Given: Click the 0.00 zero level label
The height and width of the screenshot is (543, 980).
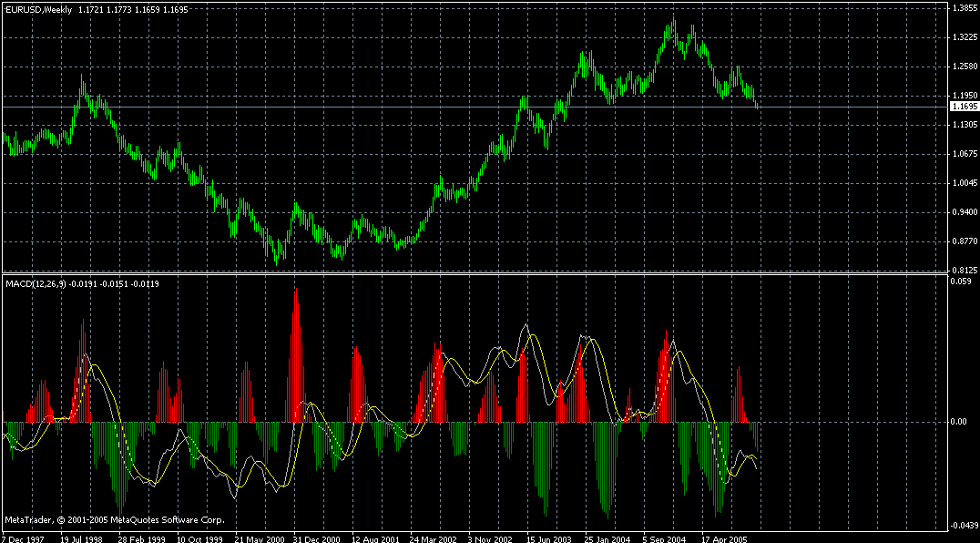Looking at the screenshot, I should pos(956,422).
